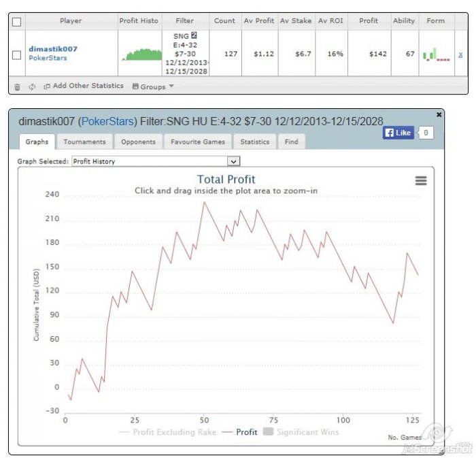The width and height of the screenshot is (476, 458).
Task: Toggle Profit Excluding Rake legend series
Action: [x=168, y=432]
